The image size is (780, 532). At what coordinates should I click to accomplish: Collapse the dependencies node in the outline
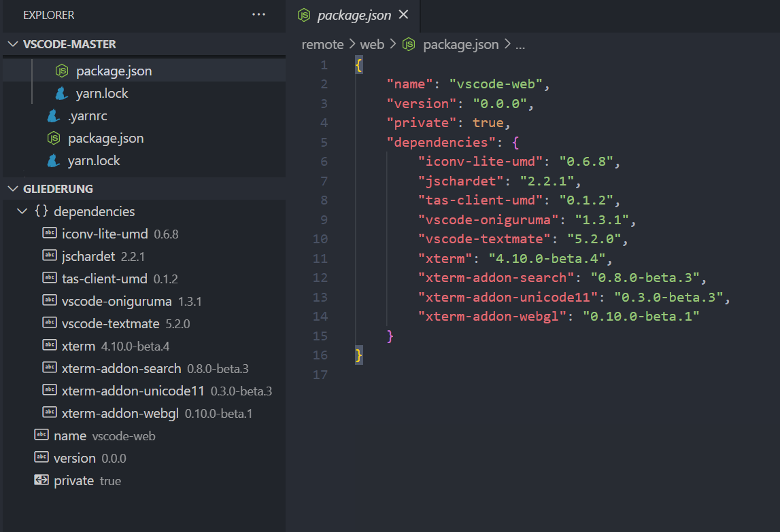[21, 211]
